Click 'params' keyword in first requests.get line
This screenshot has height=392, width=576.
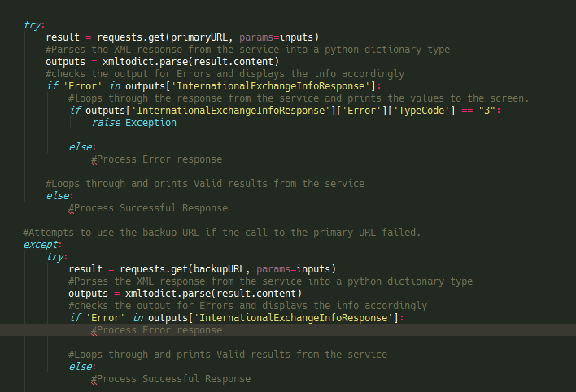[256, 37]
